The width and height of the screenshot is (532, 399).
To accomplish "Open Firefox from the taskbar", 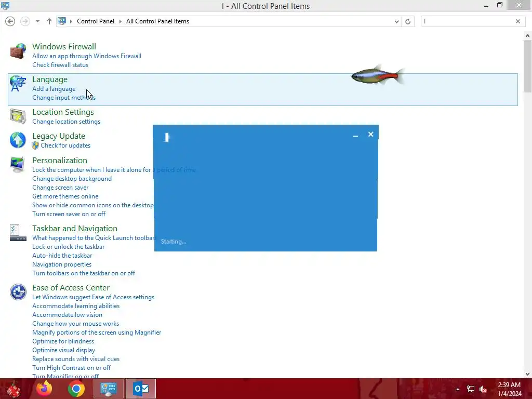I will coord(44,389).
